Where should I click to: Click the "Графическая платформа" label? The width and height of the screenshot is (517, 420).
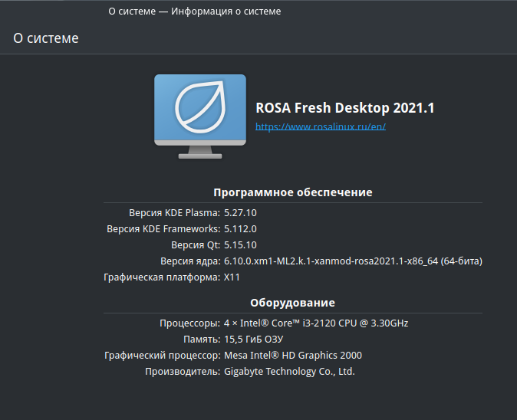click(x=162, y=277)
